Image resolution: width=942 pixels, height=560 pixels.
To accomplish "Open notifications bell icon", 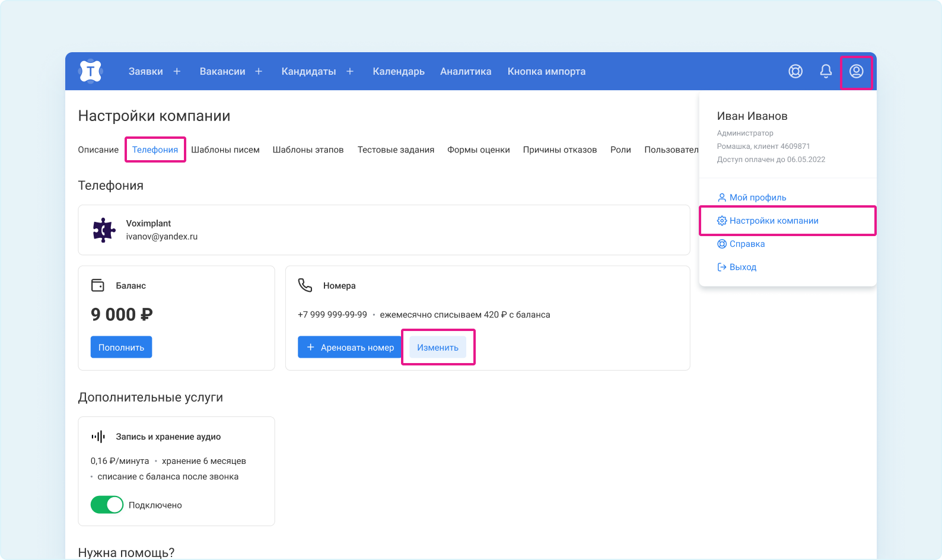I will point(826,71).
